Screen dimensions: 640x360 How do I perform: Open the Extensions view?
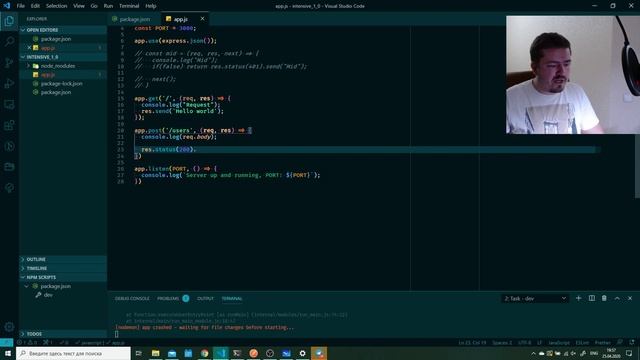click(x=9, y=125)
